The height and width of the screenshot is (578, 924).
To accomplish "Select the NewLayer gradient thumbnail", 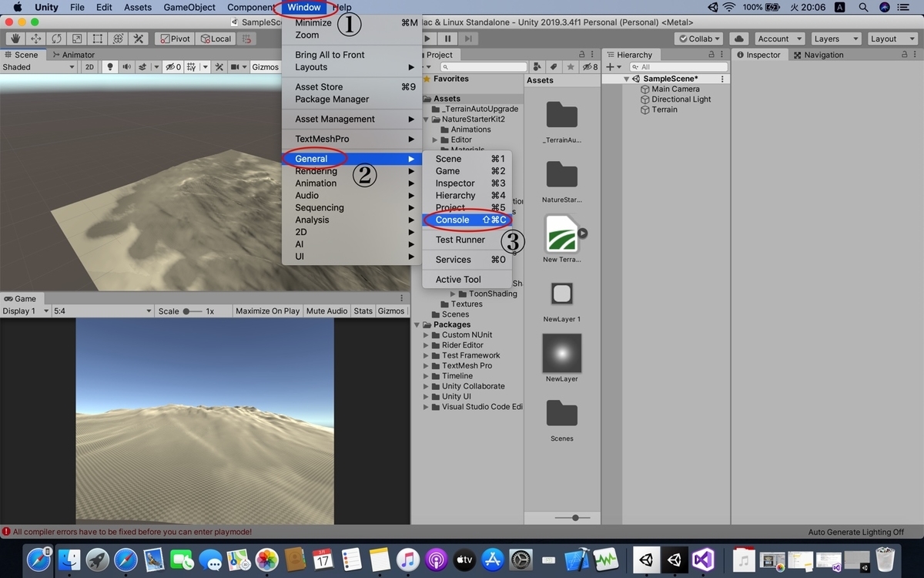I will 562,354.
